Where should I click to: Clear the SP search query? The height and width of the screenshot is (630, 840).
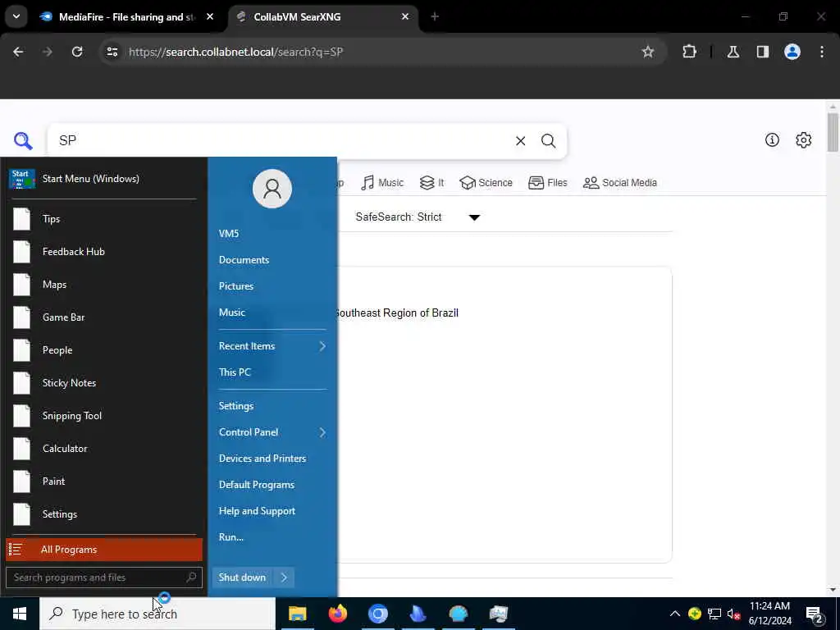[x=520, y=141]
